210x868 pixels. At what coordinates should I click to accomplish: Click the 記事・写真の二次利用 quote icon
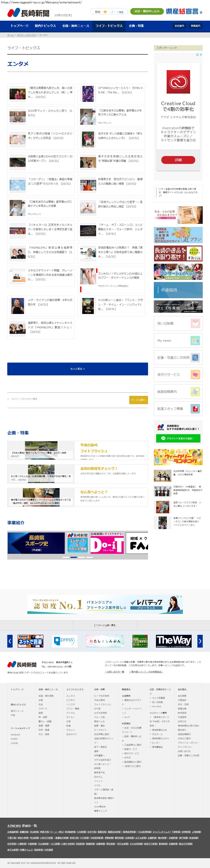195,357
